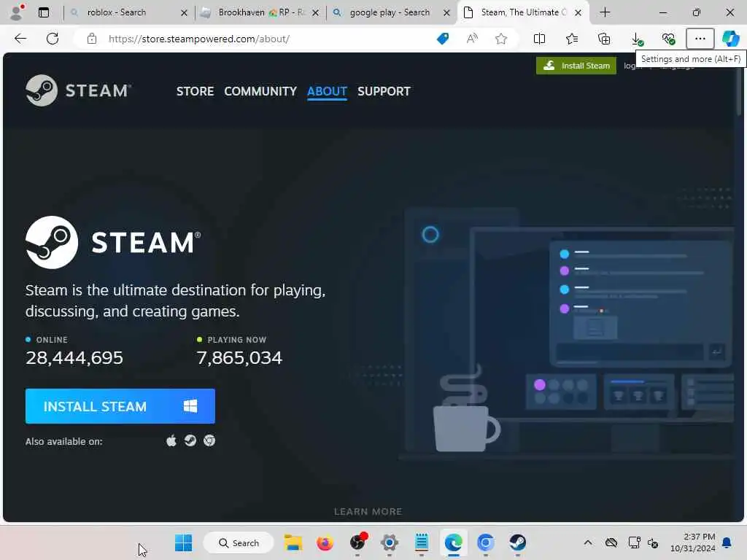Screen dimensions: 747x560
Task: Open Settings and more menu
Action: click(x=700, y=39)
